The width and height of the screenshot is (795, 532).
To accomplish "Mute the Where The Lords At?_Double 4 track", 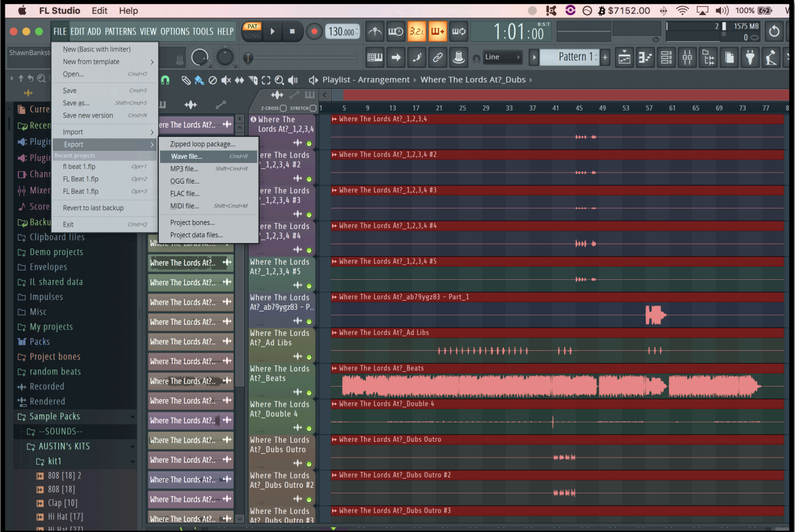I will point(309,429).
